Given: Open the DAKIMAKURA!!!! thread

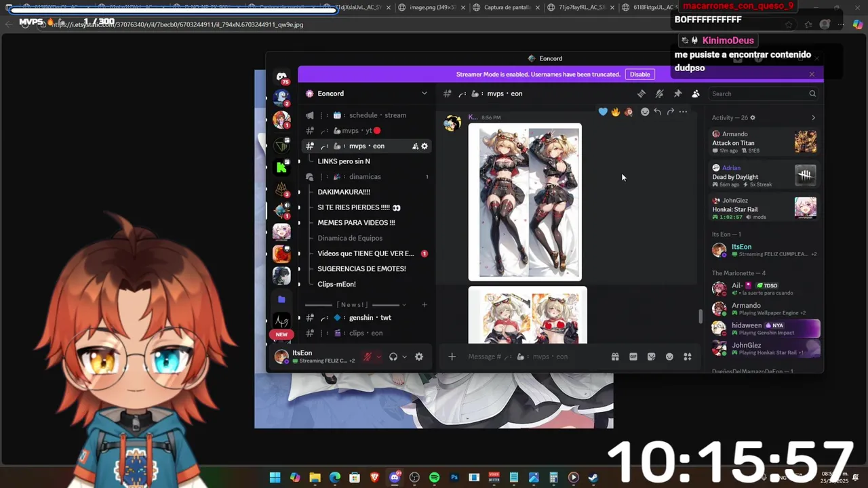Looking at the screenshot, I should [344, 192].
